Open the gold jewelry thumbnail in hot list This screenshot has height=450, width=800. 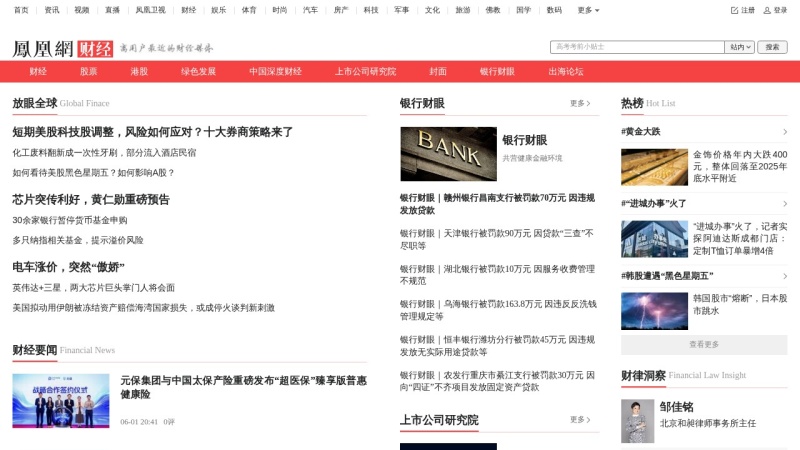coord(655,167)
